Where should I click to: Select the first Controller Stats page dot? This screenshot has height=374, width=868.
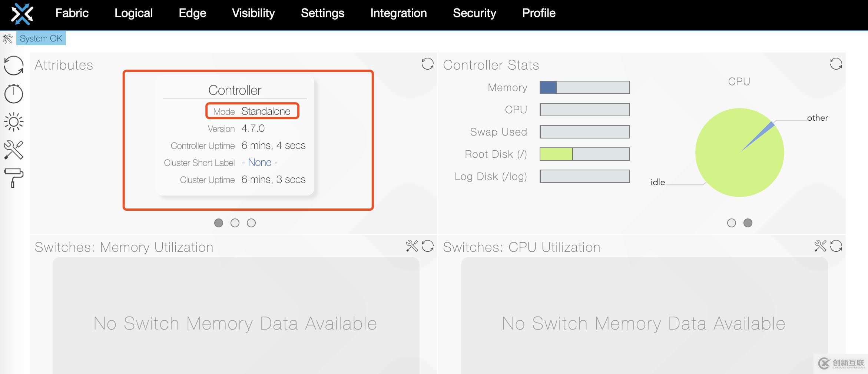point(732,223)
